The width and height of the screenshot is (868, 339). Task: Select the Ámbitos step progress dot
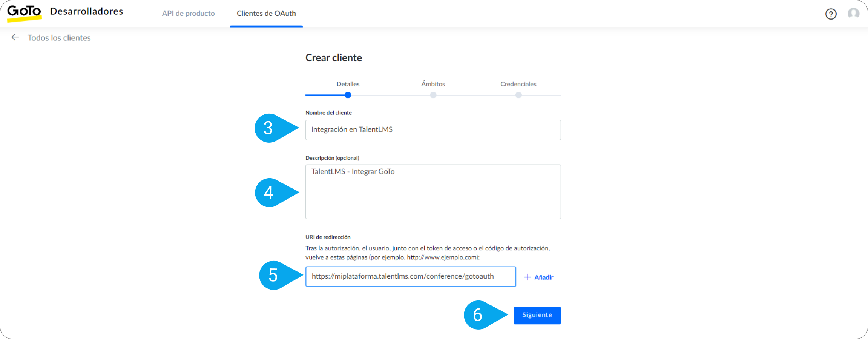click(x=433, y=95)
